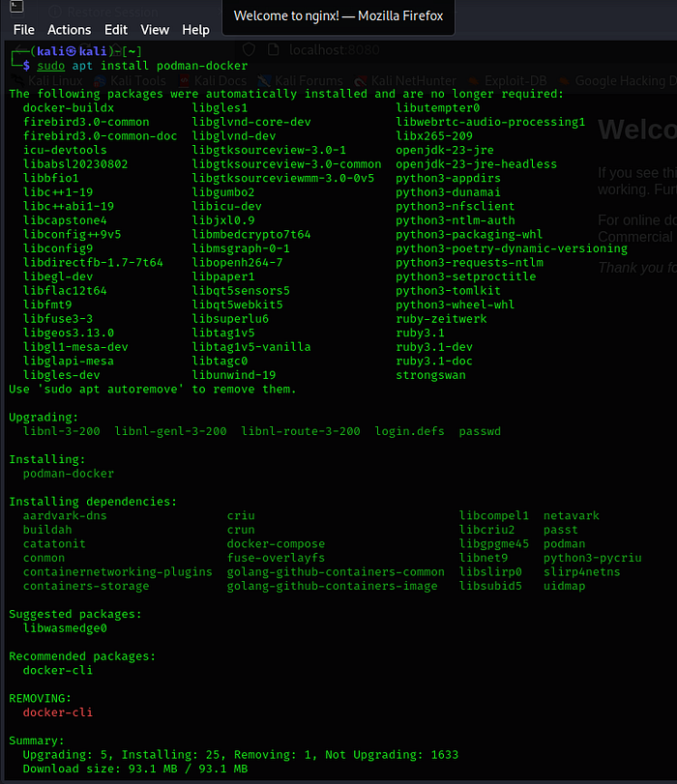Click the 'fuse-overlayfs' dependency
The image size is (677, 784).
coord(276,558)
